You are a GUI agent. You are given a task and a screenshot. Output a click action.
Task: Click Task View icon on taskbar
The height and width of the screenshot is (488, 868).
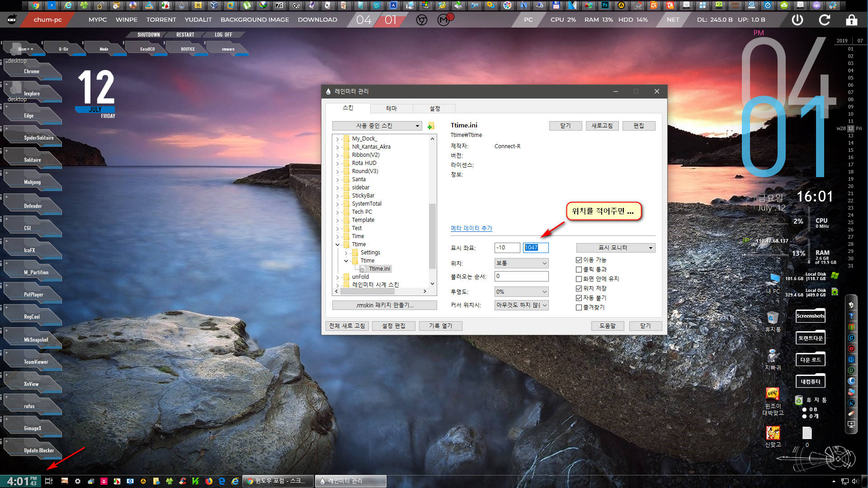click(49, 481)
